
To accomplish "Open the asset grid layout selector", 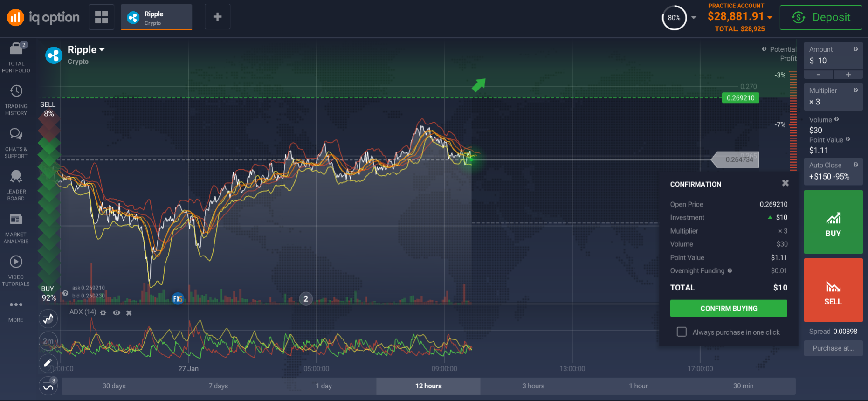I will 101,17.
